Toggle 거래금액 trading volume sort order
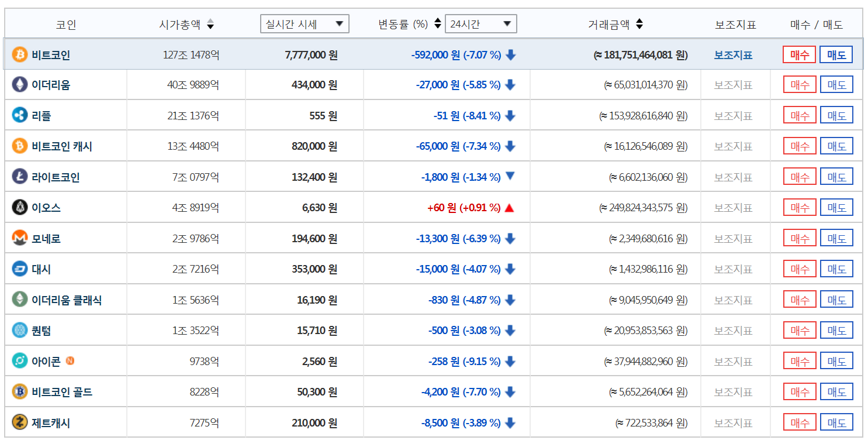This screenshot has width=868, height=447. (x=640, y=24)
